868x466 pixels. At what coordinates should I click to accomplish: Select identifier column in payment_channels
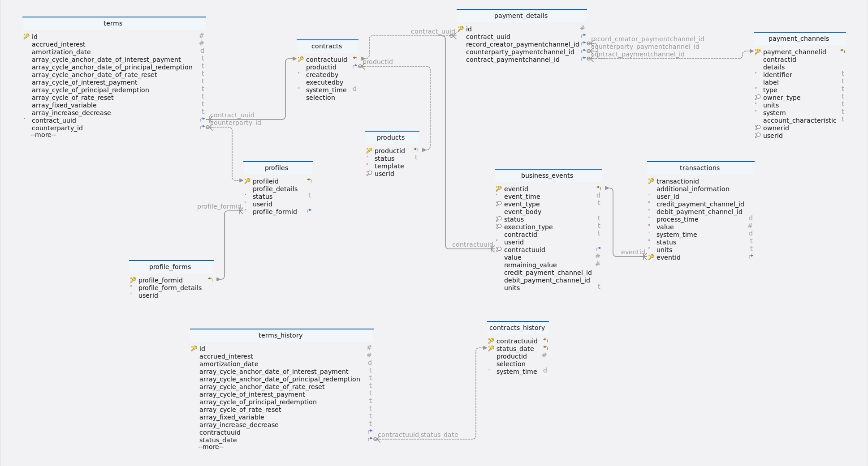coord(777,75)
